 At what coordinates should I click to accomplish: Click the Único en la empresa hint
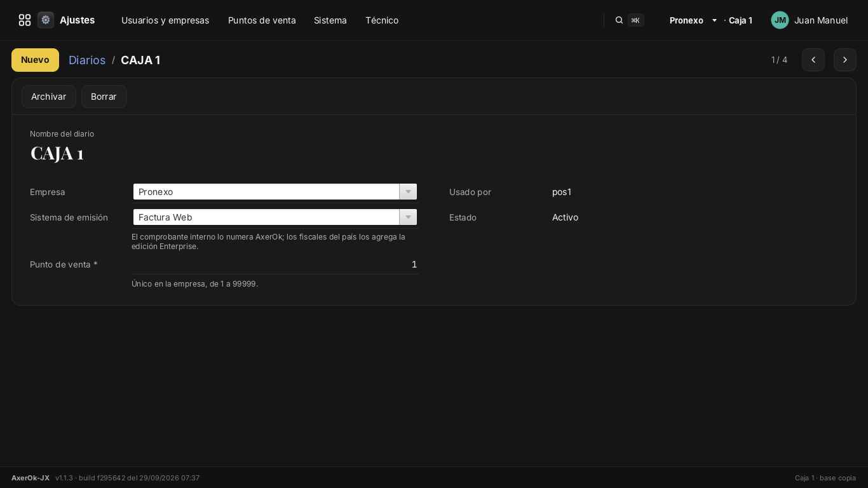[194, 284]
